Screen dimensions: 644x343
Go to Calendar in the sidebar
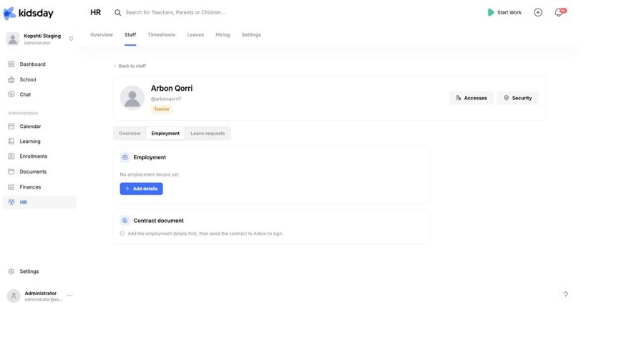[x=39, y=126]
